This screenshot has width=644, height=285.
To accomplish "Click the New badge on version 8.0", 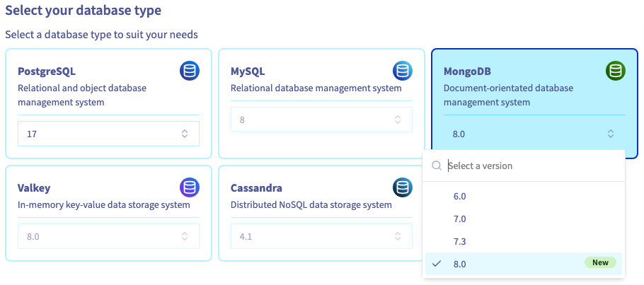I will coord(600,262).
